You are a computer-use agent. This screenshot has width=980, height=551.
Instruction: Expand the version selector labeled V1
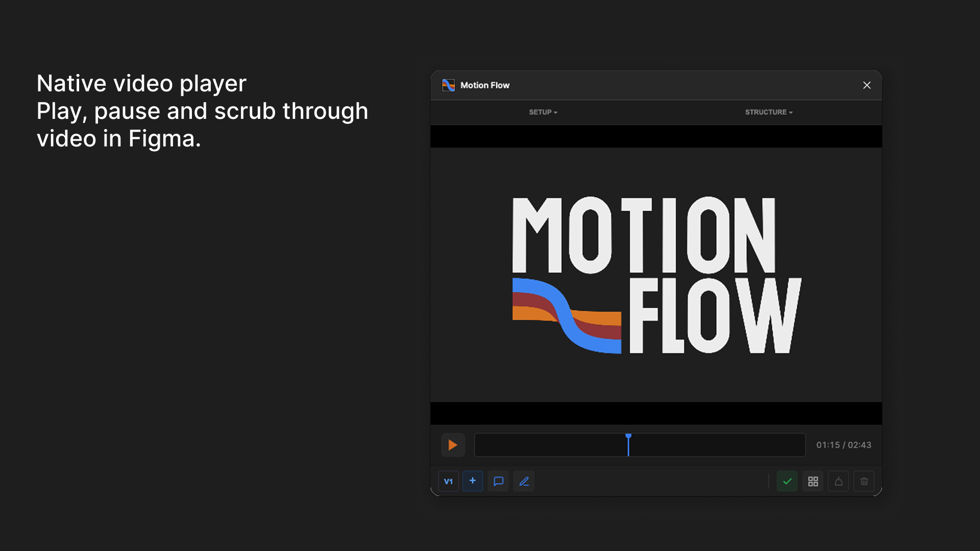click(x=448, y=481)
